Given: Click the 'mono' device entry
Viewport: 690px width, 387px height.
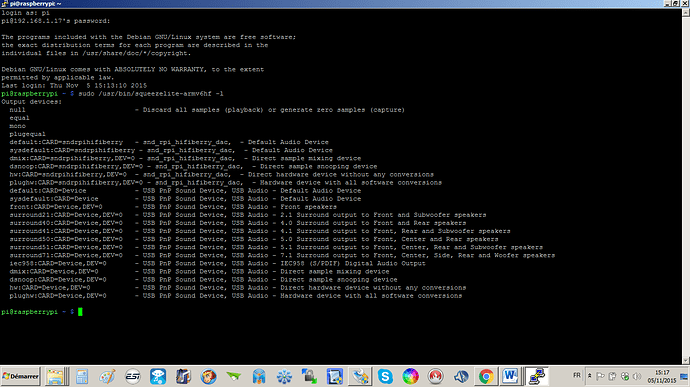Looking at the screenshot, I should coord(18,126).
